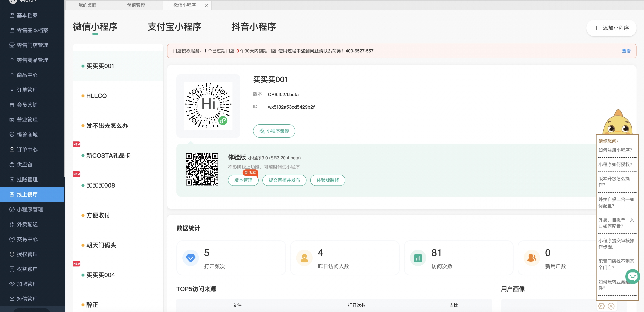Click the 订单管理 list icon
The height and width of the screenshot is (312, 644).
pyautogui.click(x=12, y=90)
